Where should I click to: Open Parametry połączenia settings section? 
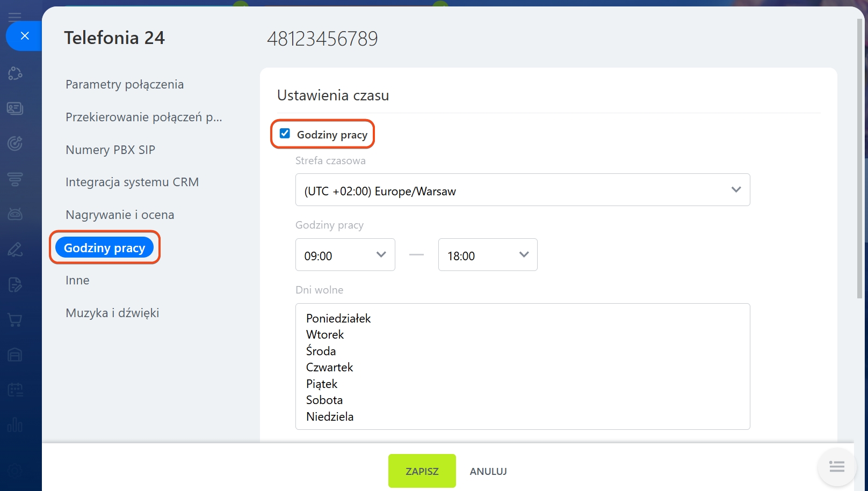(125, 85)
